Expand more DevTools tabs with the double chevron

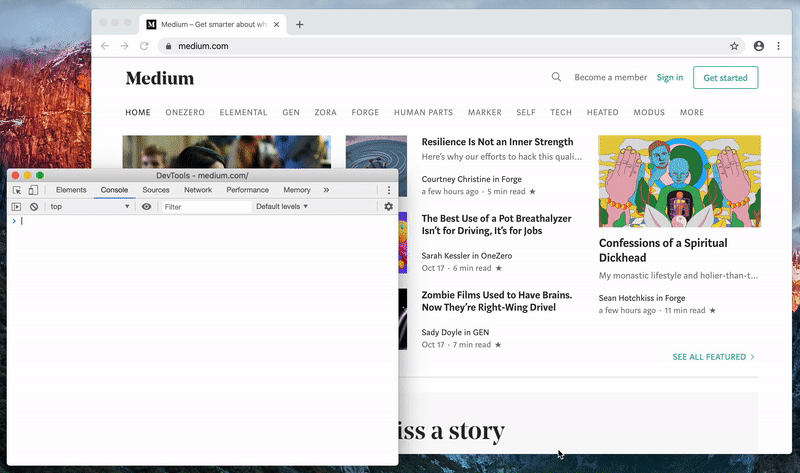326,190
